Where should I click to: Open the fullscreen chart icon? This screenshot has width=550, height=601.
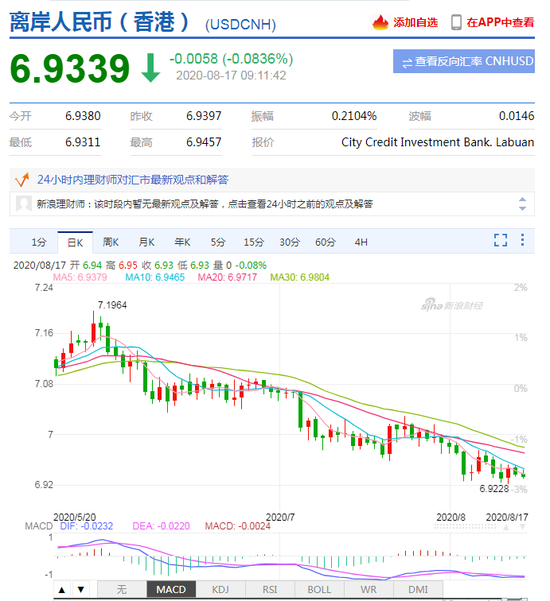(500, 240)
